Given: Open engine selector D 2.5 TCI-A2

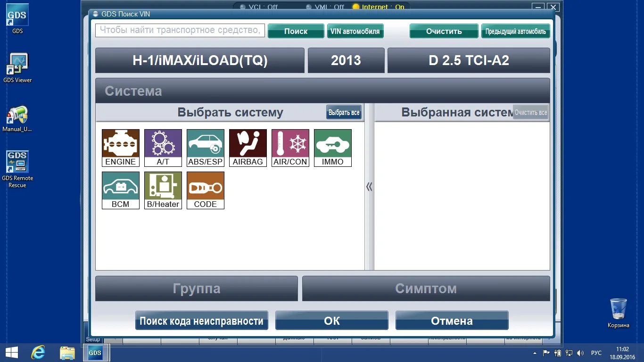Looking at the screenshot, I should (469, 60).
